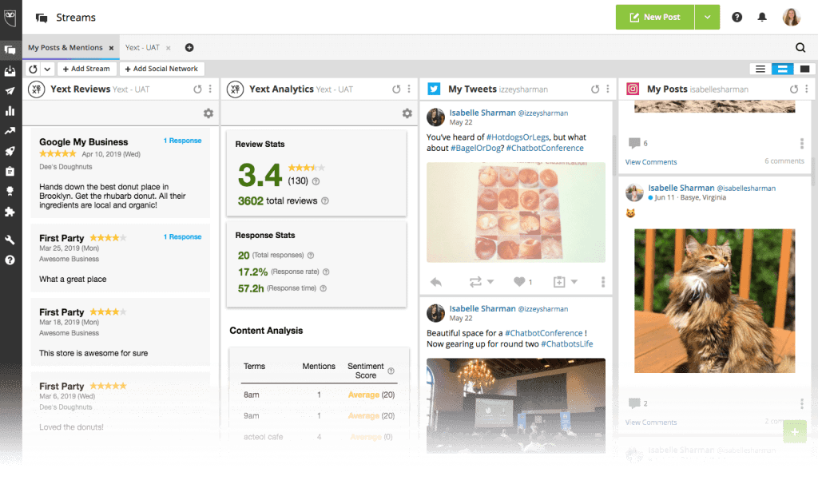
Task: Open the Analytics bar chart in sidebar
Action: coord(10,111)
